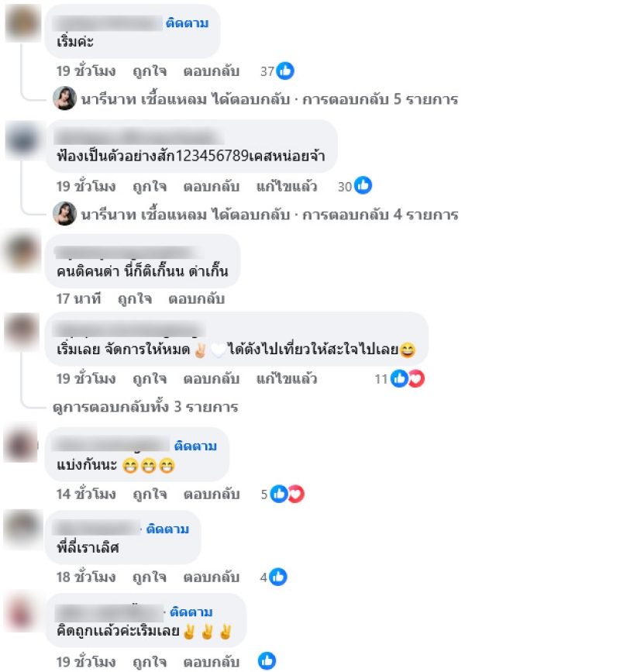Open reactions with the heart icon showing 11
The image size is (620, 672).
point(416,379)
